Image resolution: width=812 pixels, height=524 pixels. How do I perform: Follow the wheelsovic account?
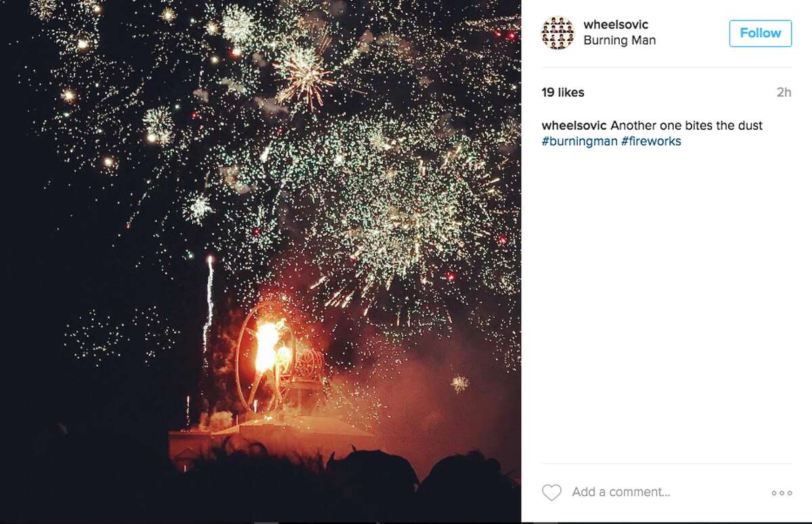coord(760,33)
